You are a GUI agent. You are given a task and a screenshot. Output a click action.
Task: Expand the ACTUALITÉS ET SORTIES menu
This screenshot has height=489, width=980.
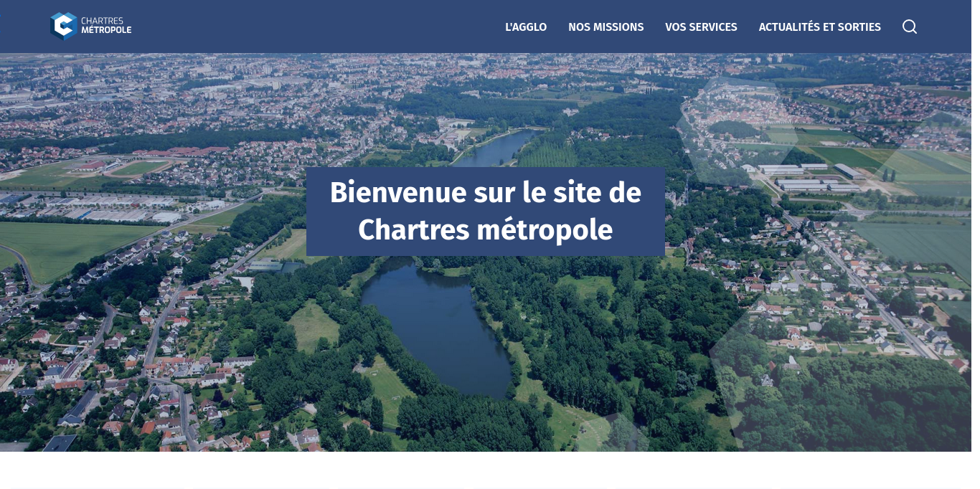point(819,27)
